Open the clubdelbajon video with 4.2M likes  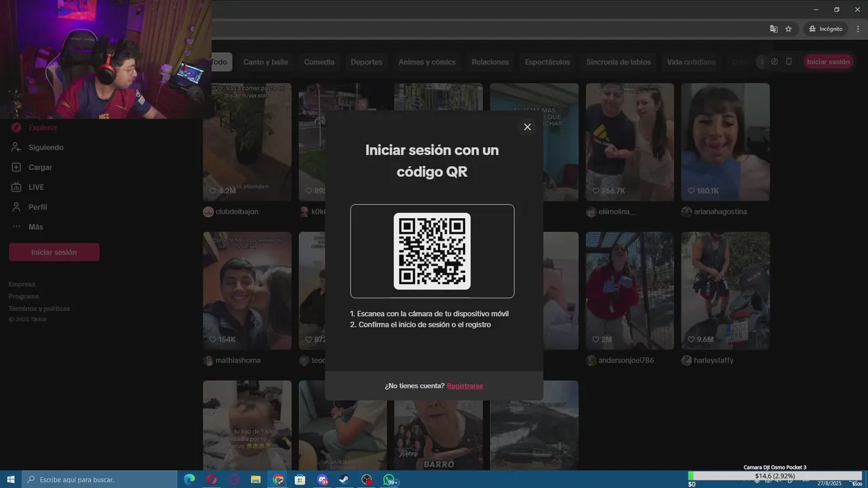247,142
